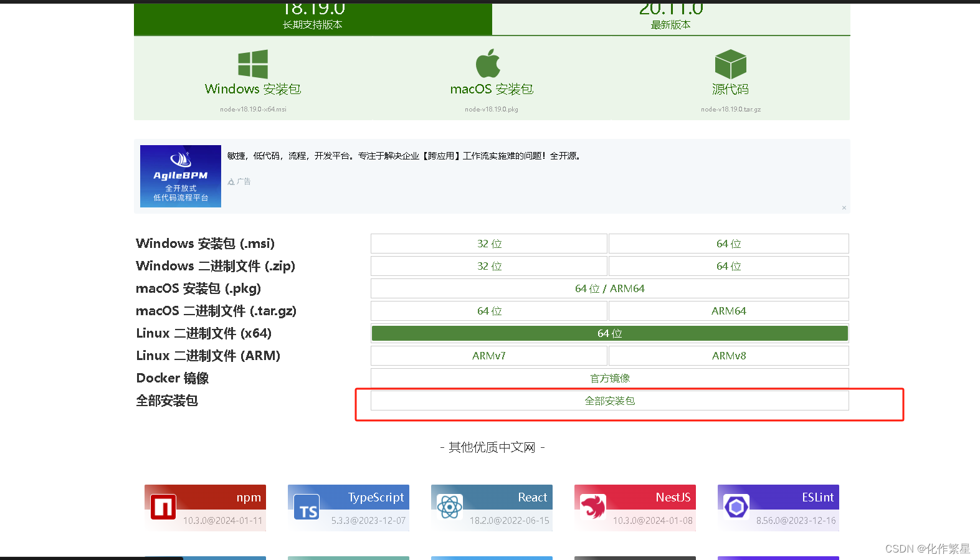Click the AgileBPM ad description text
Screen dimensions: 980x560
coord(404,156)
